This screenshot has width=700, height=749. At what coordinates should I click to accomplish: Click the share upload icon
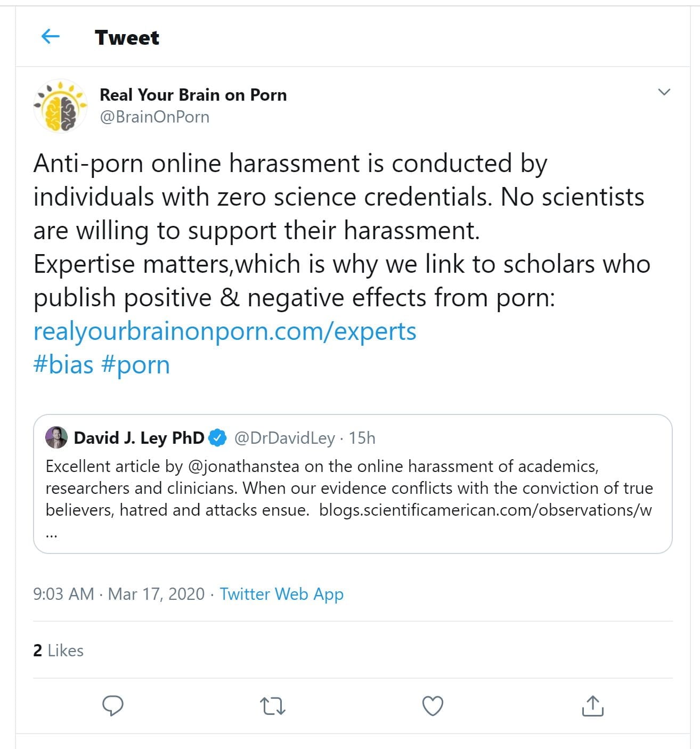click(592, 706)
